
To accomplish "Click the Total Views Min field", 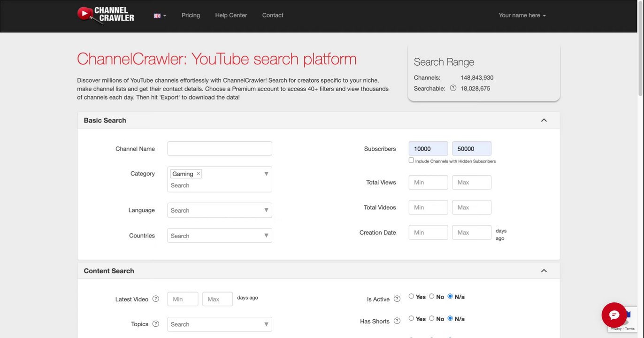I will pos(429,183).
